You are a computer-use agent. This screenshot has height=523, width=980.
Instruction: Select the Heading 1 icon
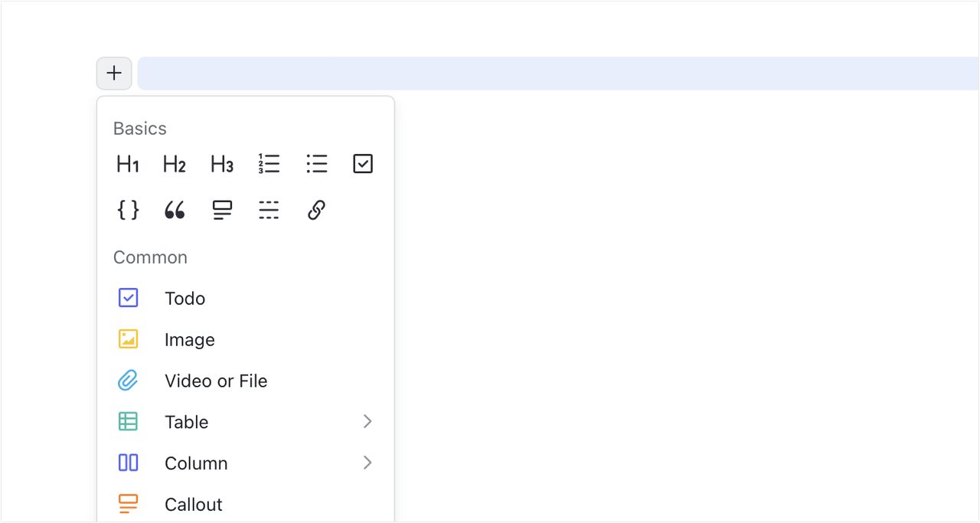(x=127, y=163)
